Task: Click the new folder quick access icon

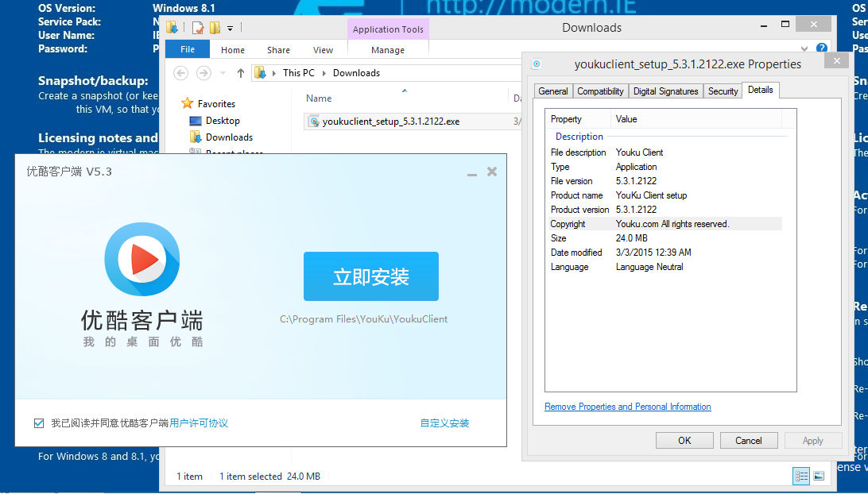Action: tap(215, 27)
